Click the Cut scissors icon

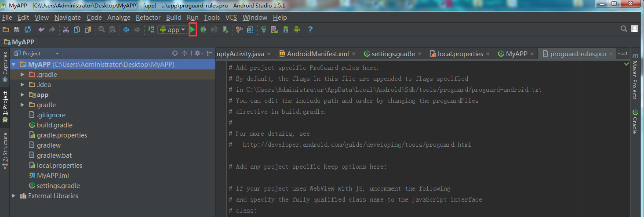point(66,29)
